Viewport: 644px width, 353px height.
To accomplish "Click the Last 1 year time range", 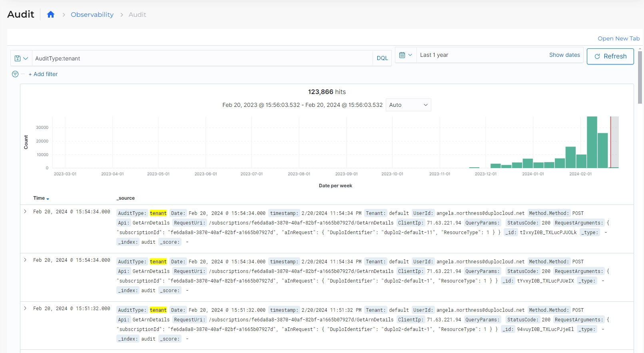I will 434,55.
